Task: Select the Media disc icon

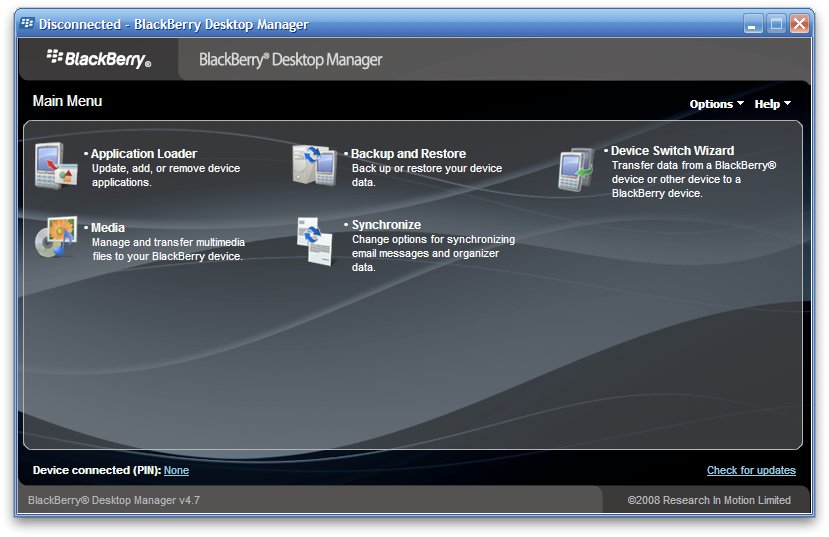Action: (56, 238)
